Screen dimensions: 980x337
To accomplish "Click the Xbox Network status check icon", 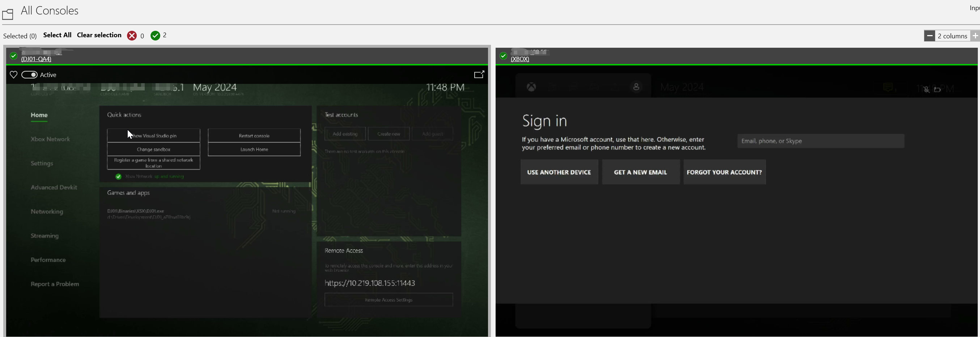I will (x=118, y=176).
